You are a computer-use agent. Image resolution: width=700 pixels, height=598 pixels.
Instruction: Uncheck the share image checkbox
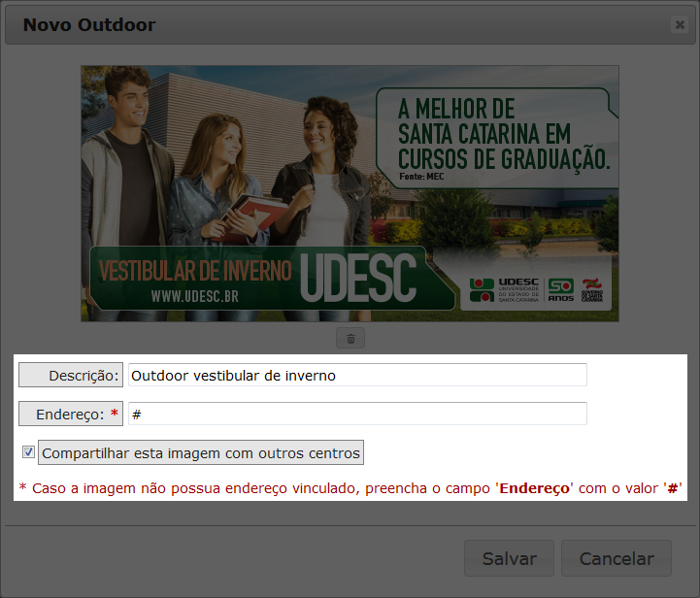tap(28, 452)
